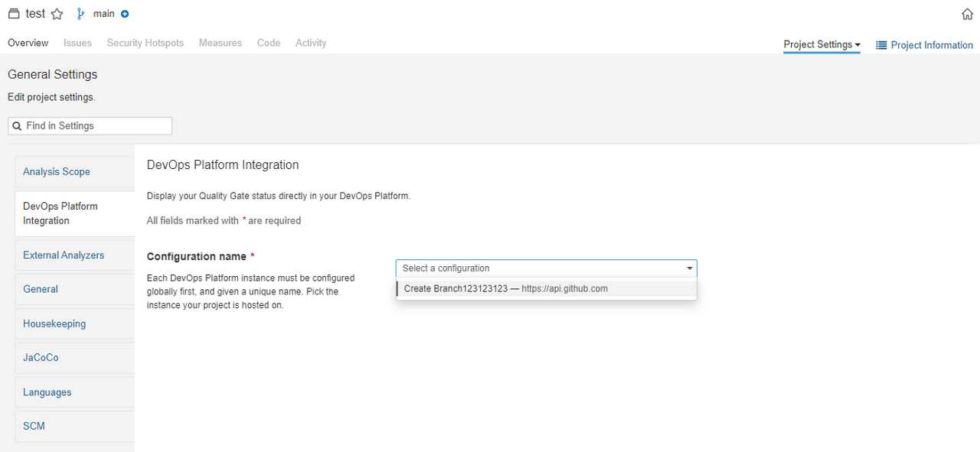Click the 'Display your Quality Gate status' description
Image resolution: width=980 pixels, height=452 pixels.
coord(279,196)
